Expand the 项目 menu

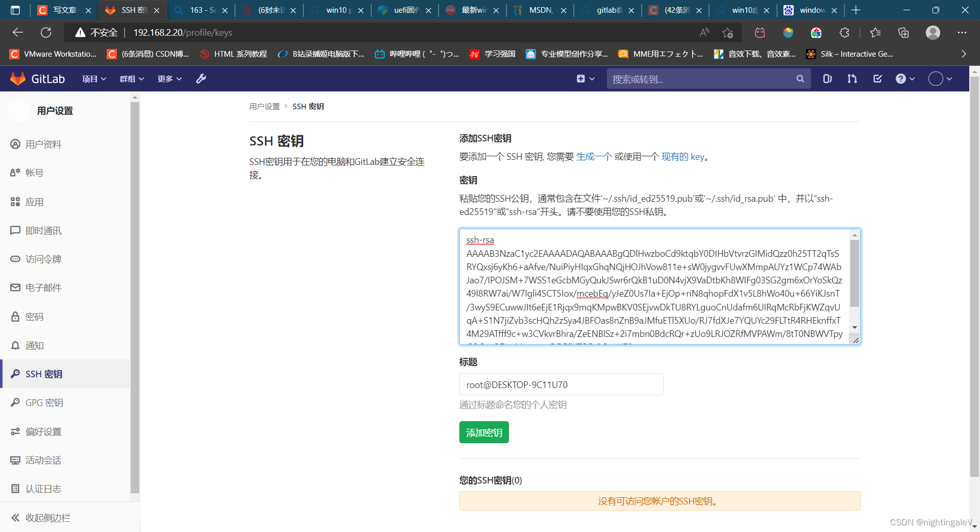point(94,79)
